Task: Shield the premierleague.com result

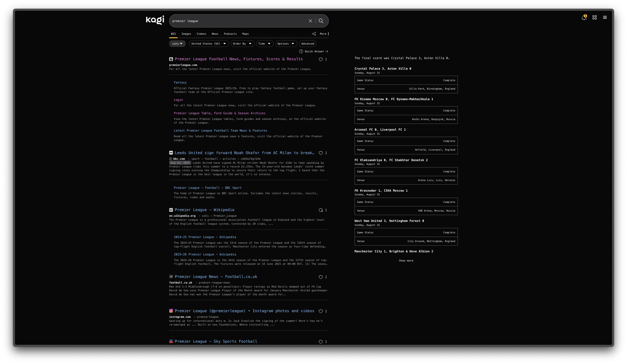Action: (x=321, y=59)
